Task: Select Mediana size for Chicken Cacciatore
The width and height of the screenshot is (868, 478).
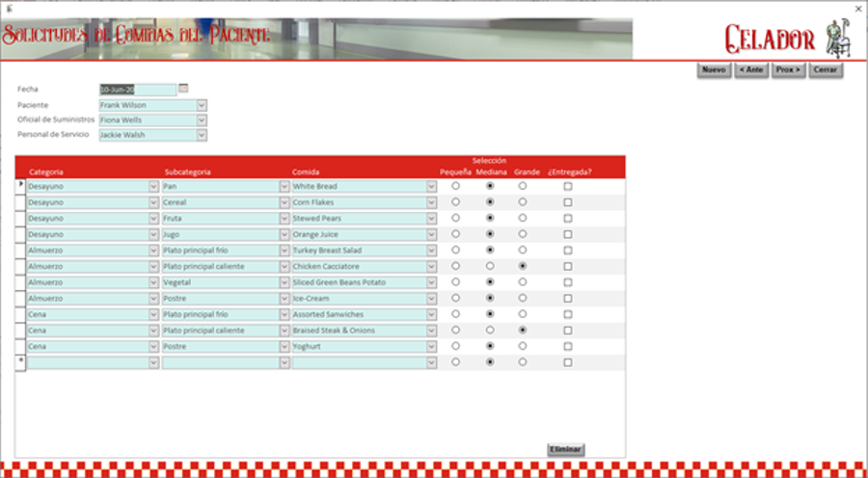Action: point(489,266)
